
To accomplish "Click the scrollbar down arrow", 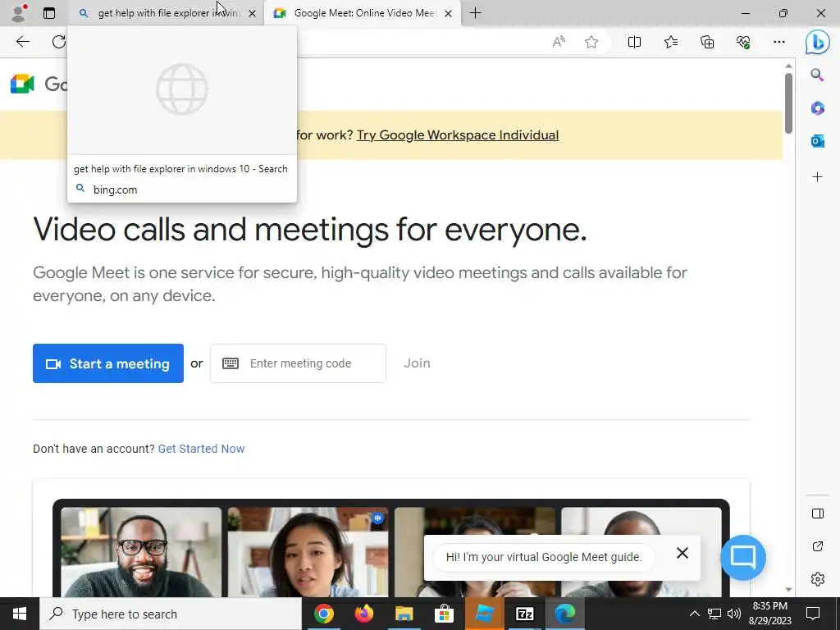I will pos(788,590).
